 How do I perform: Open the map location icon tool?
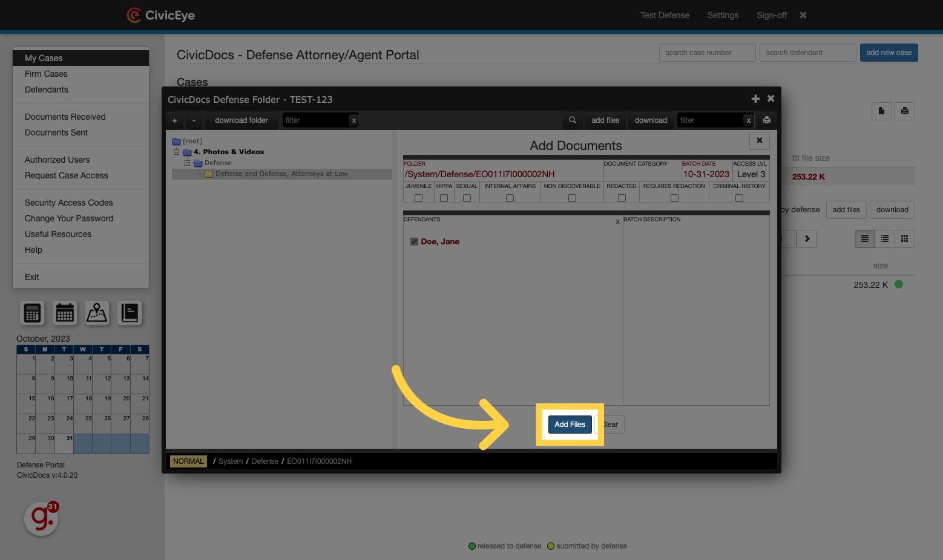pos(97,313)
